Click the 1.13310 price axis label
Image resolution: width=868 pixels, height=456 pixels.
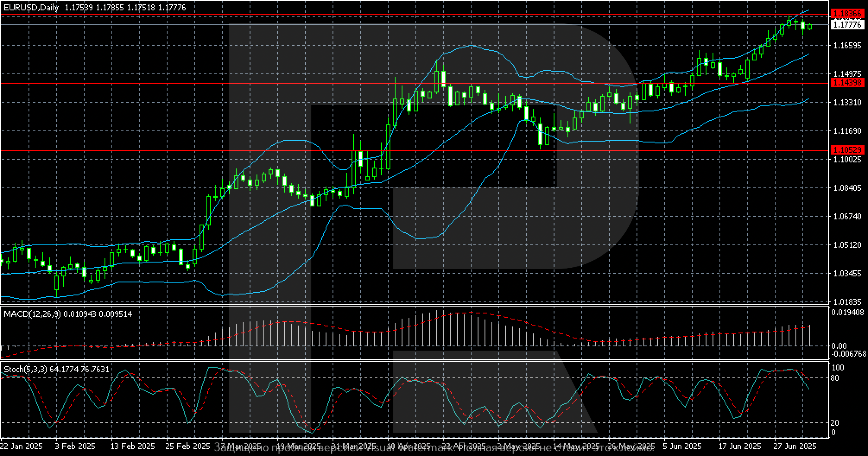click(847, 102)
